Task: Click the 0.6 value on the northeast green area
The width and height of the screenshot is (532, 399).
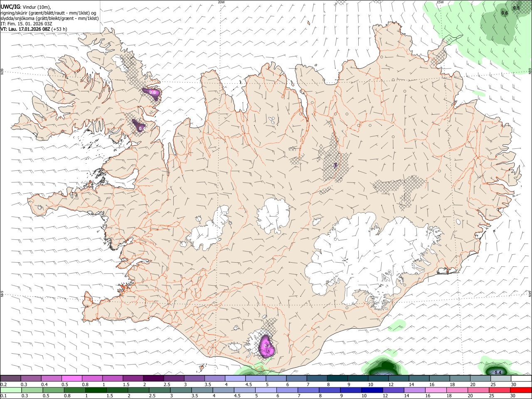Action: [505, 13]
